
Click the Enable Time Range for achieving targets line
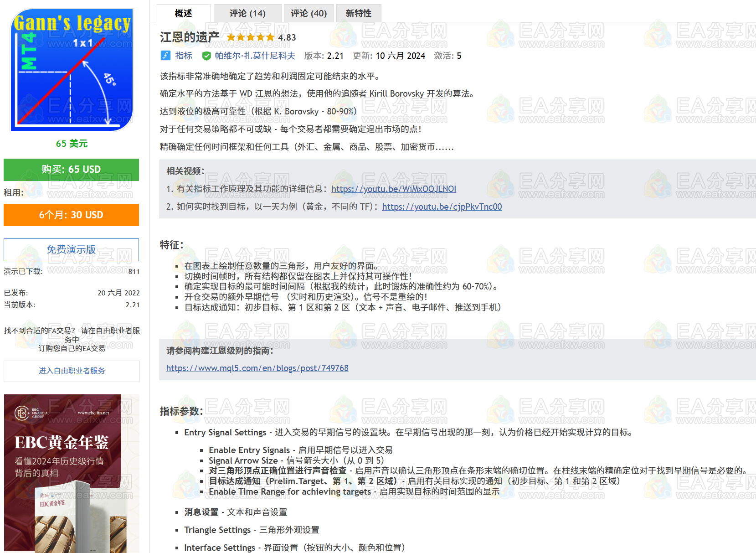pos(354,491)
